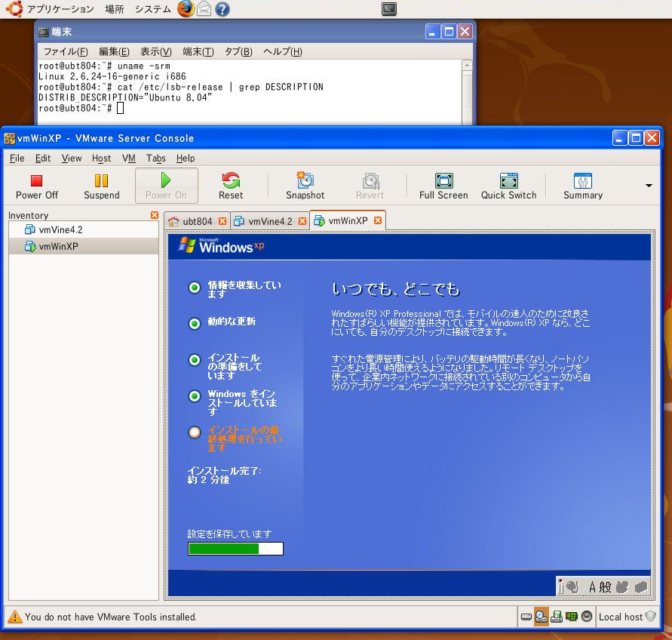Viewport: 672px width, 640px height.
Task: Click the Local host status label
Action: (x=620, y=617)
